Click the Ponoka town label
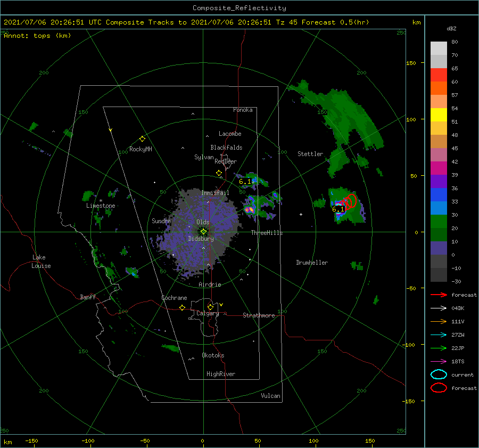The image size is (479, 448). (x=243, y=110)
